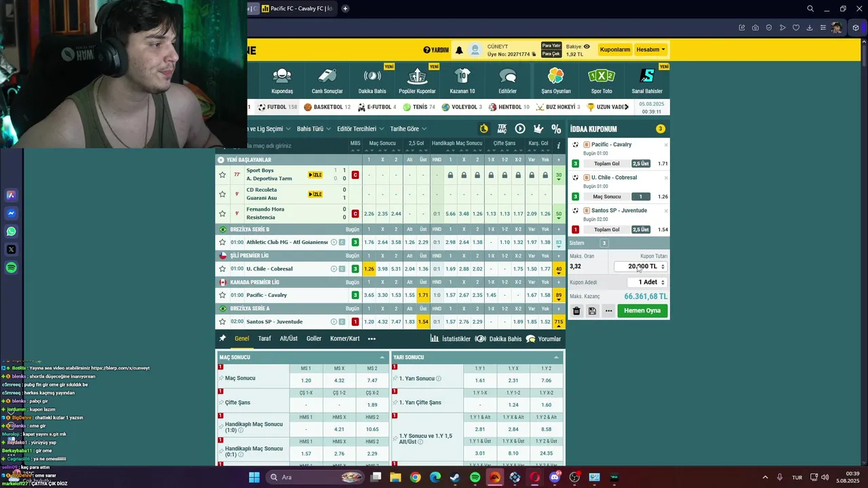This screenshot has width=868, height=488.
Task: Click the Kupon Tutarı amount field
Action: click(x=641, y=266)
